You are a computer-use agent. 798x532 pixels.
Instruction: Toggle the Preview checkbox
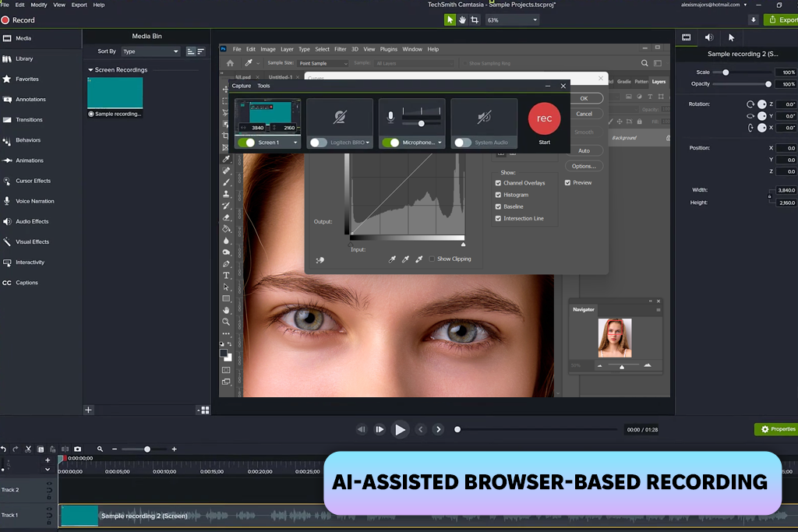(x=567, y=182)
